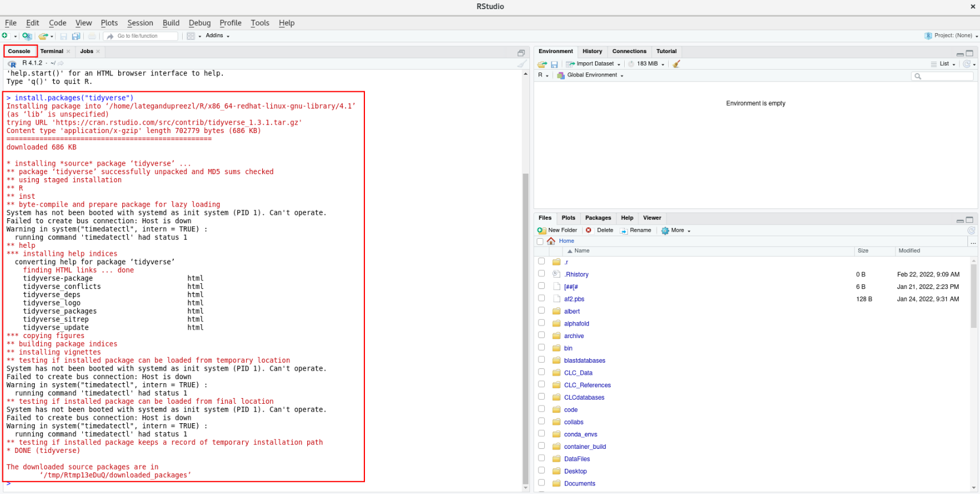Viewport: 980px width, 494px height.
Task: Open the List view dropdown
Action: coord(943,64)
